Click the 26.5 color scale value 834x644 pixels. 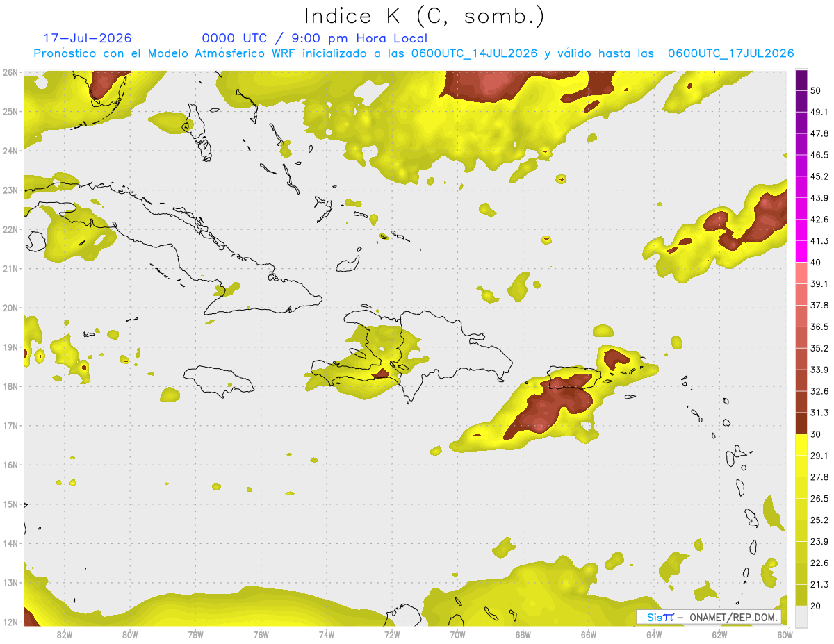point(819,499)
